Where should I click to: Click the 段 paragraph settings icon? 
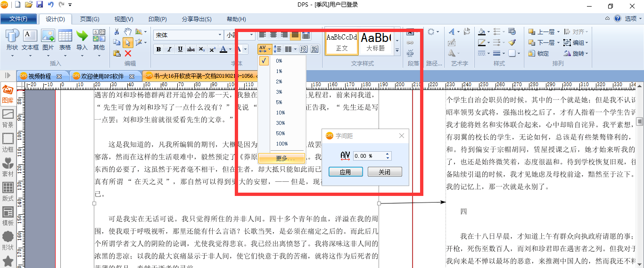tap(304, 49)
